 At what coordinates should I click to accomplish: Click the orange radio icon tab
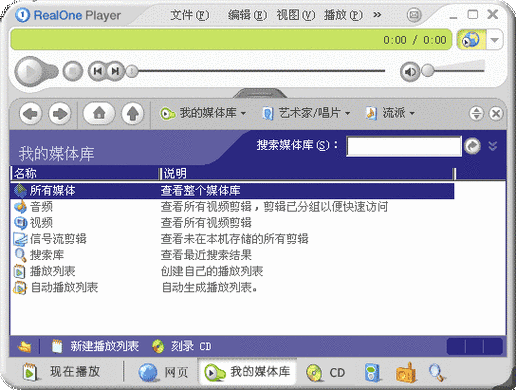(406, 373)
